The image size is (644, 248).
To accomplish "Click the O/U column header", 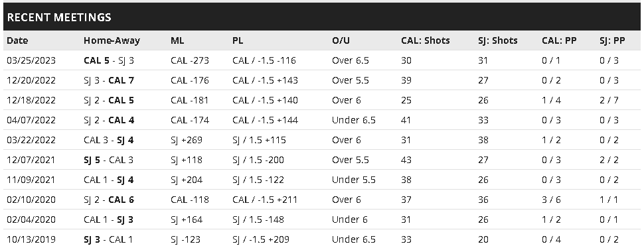I will (341, 40).
